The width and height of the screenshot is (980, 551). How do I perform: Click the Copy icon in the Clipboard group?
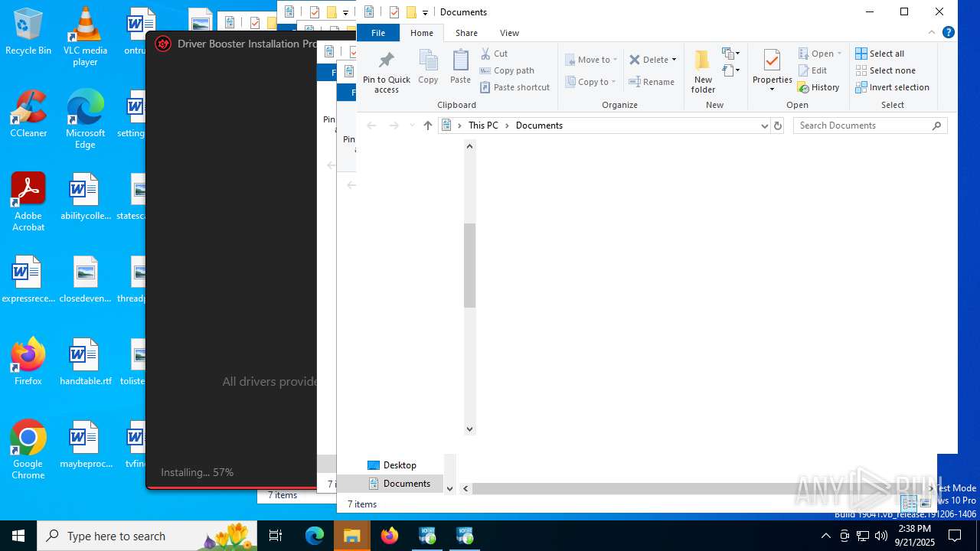(x=428, y=67)
